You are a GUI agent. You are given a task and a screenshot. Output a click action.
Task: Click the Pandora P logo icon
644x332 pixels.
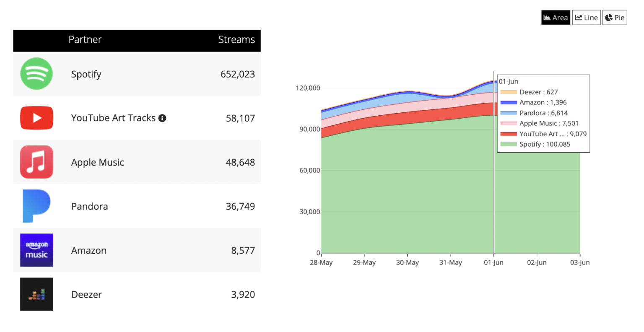[x=36, y=206]
